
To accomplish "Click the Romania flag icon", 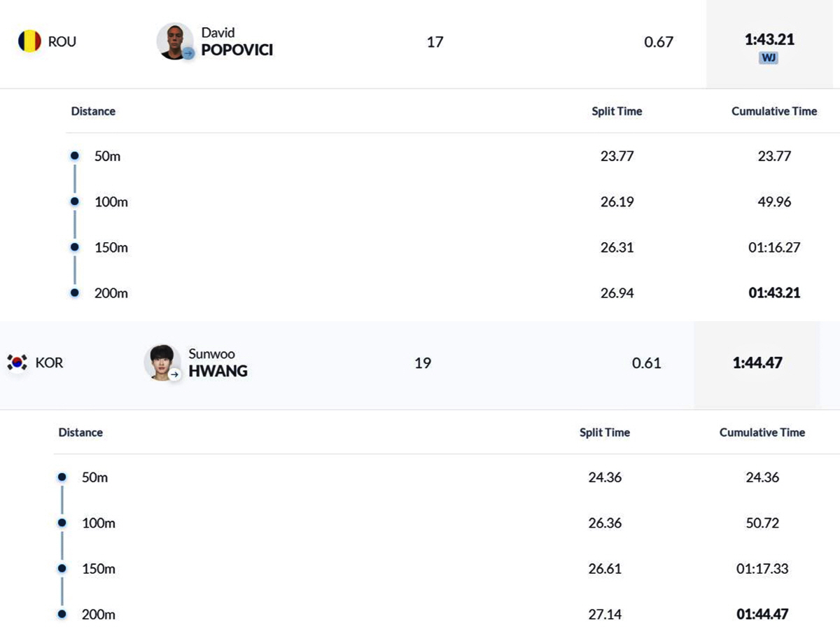I will (x=29, y=41).
